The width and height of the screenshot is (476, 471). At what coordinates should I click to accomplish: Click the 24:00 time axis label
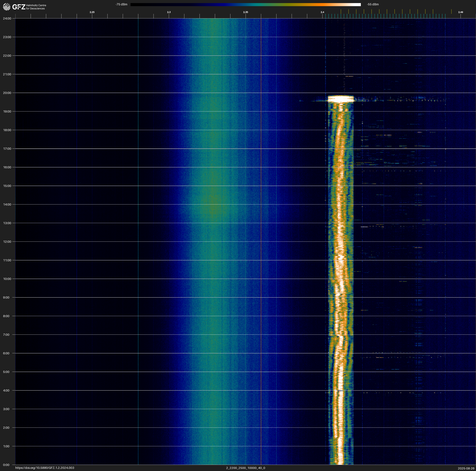(7, 18)
